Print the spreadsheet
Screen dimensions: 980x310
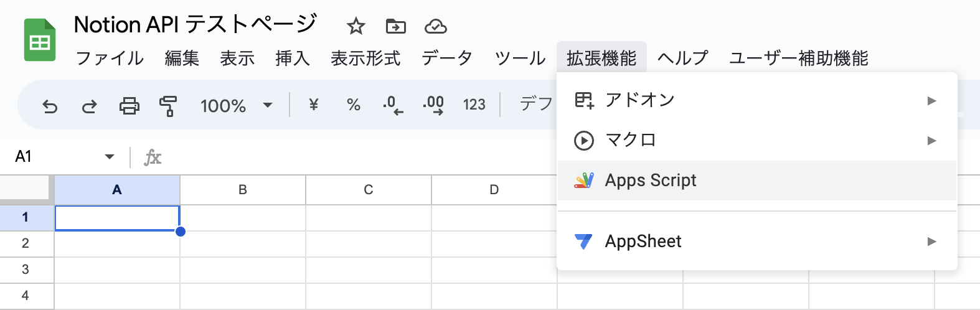click(129, 106)
